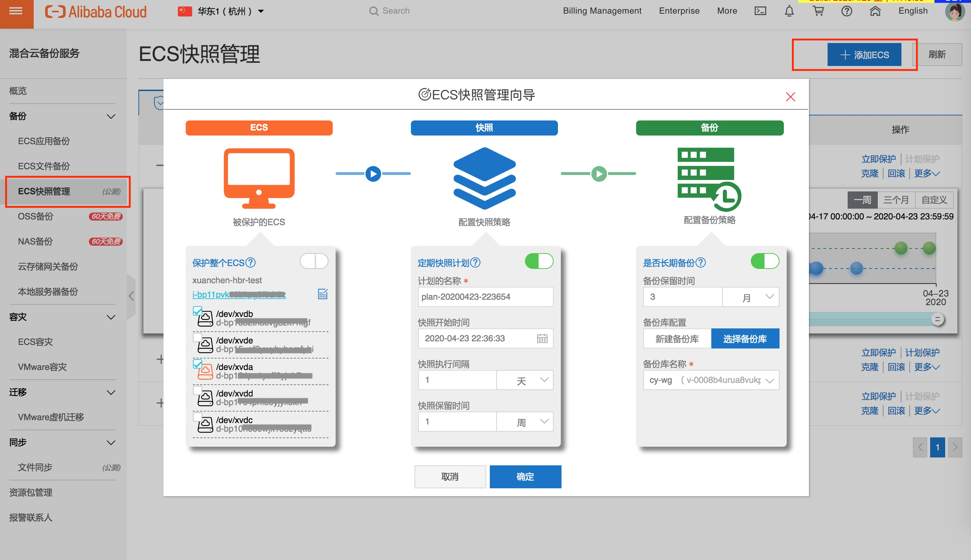971x560 pixels.
Task: Open the notifications bell
Action: click(789, 11)
